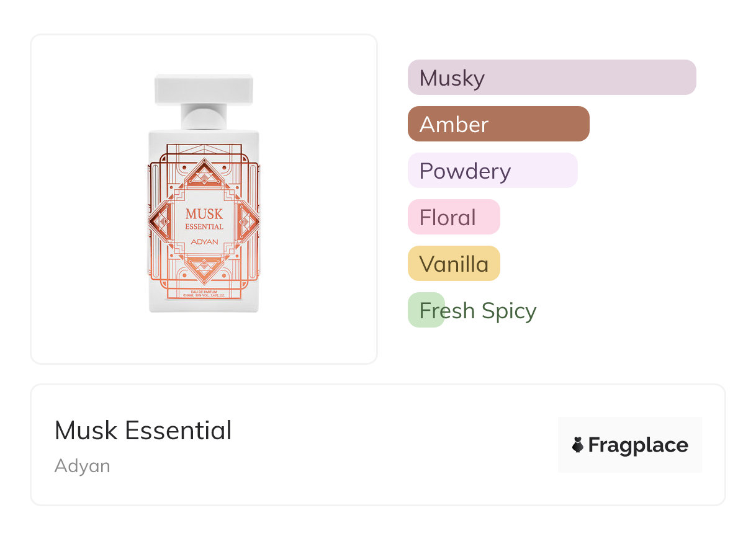
Task: Click the yellow Vanilla accord bar
Action: click(x=453, y=264)
